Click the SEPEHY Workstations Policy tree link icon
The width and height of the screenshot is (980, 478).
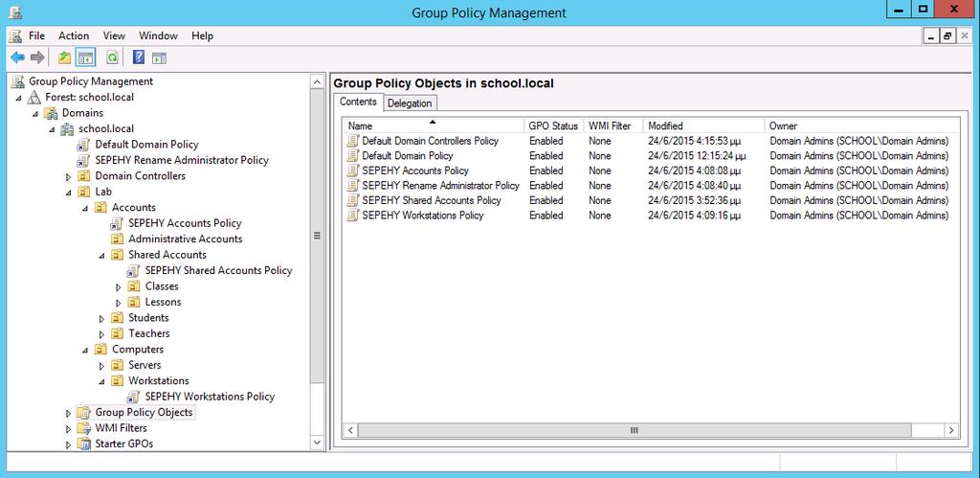coord(134,397)
